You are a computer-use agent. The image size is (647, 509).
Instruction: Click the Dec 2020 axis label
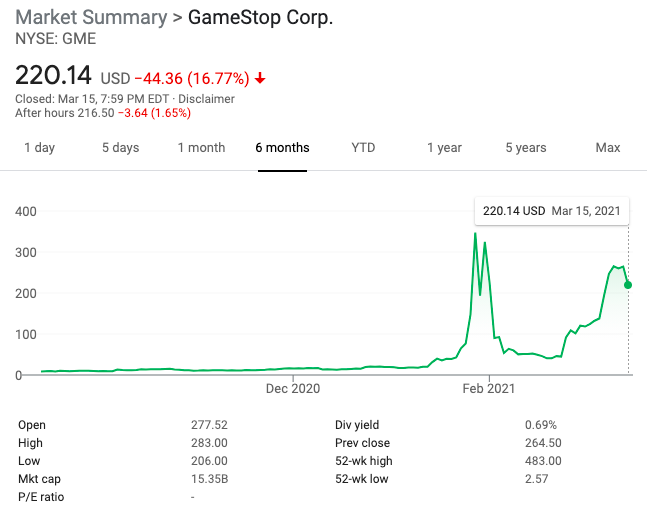pyautogui.click(x=293, y=389)
